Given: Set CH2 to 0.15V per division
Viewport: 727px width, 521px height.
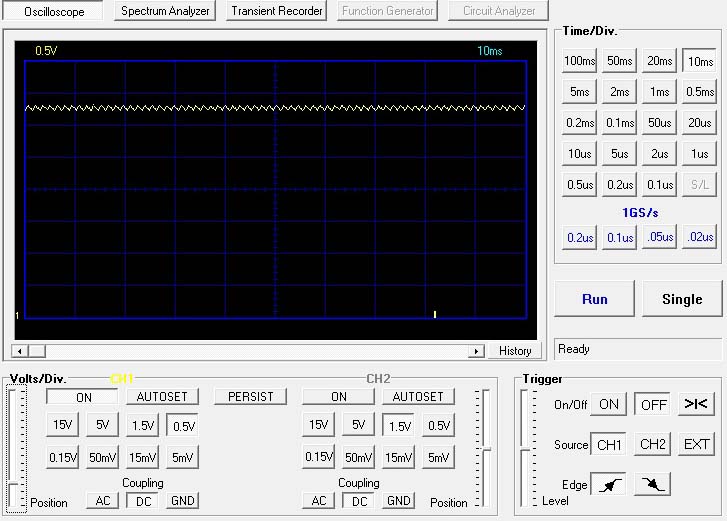Looking at the screenshot, I should click(318, 457).
